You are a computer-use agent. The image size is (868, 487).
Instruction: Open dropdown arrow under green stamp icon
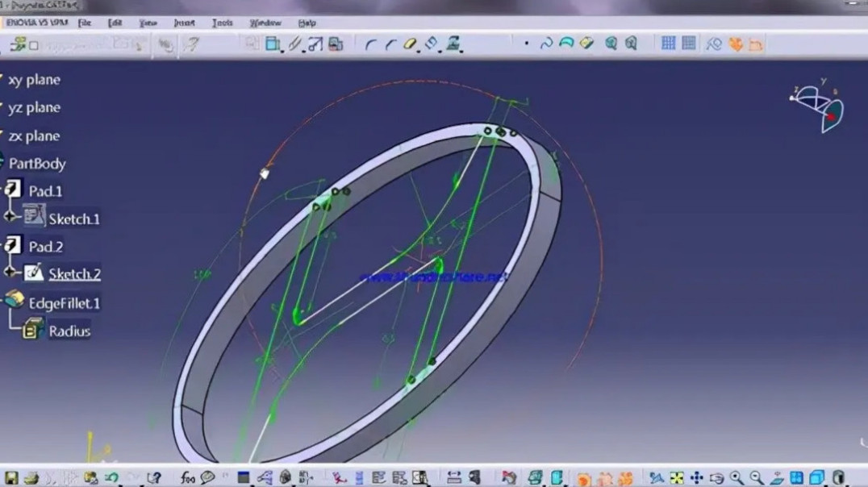pyautogui.click(x=461, y=52)
